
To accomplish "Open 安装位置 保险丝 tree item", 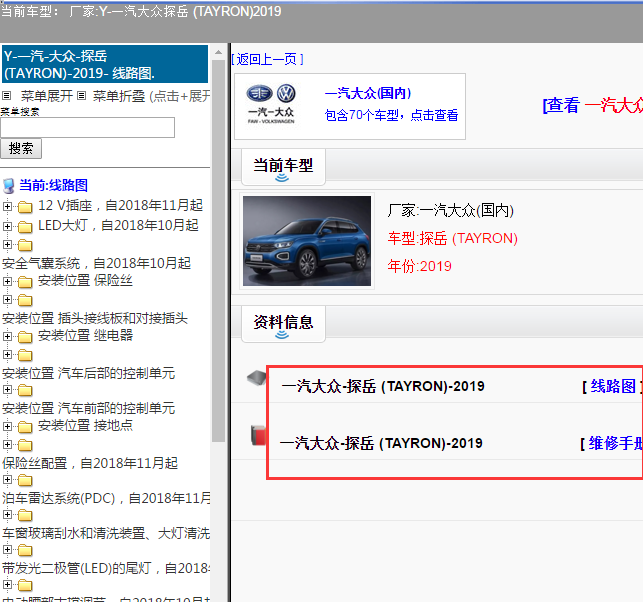I will point(85,280).
